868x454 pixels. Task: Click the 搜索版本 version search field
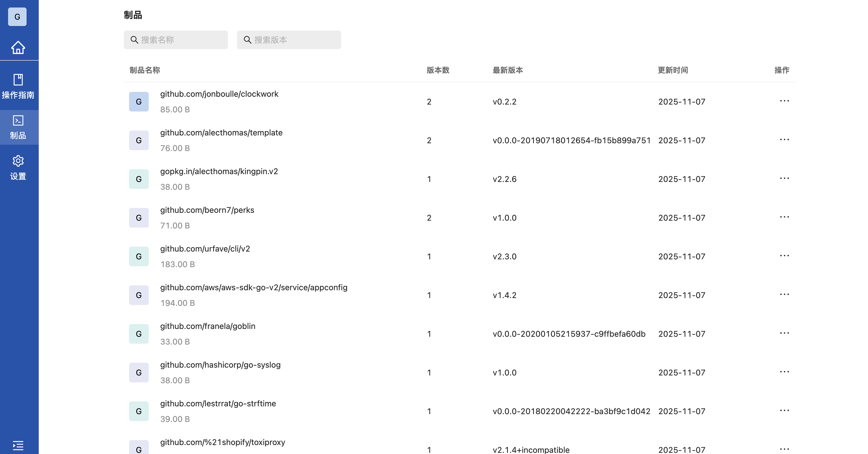(289, 40)
